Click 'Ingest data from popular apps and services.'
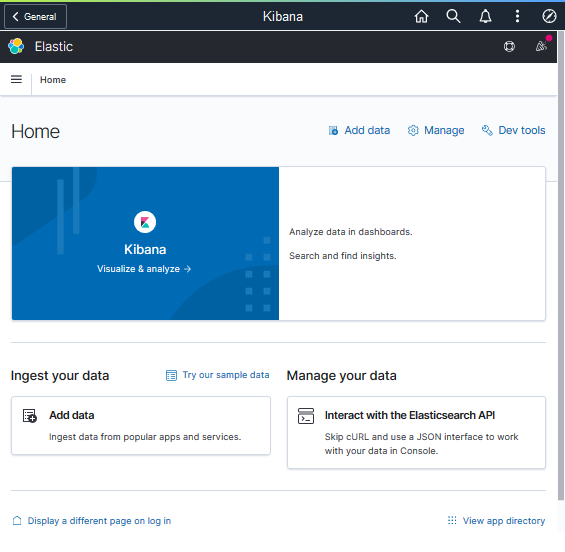 click(x=145, y=437)
